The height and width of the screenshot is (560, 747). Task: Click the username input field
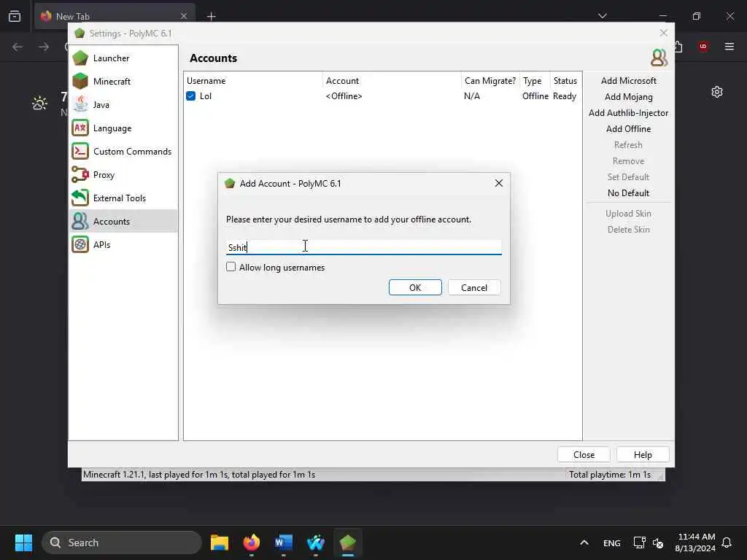pos(363,247)
